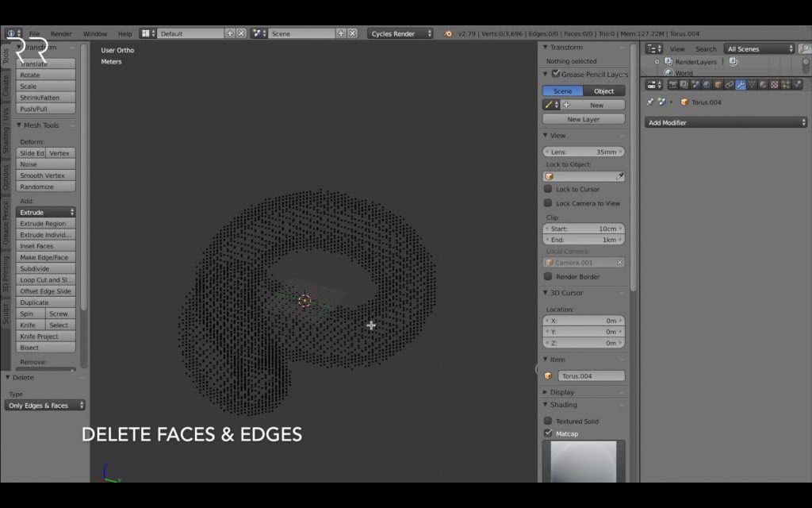Click the screen layout browse icon
This screenshot has height=508, width=812.
click(x=148, y=33)
